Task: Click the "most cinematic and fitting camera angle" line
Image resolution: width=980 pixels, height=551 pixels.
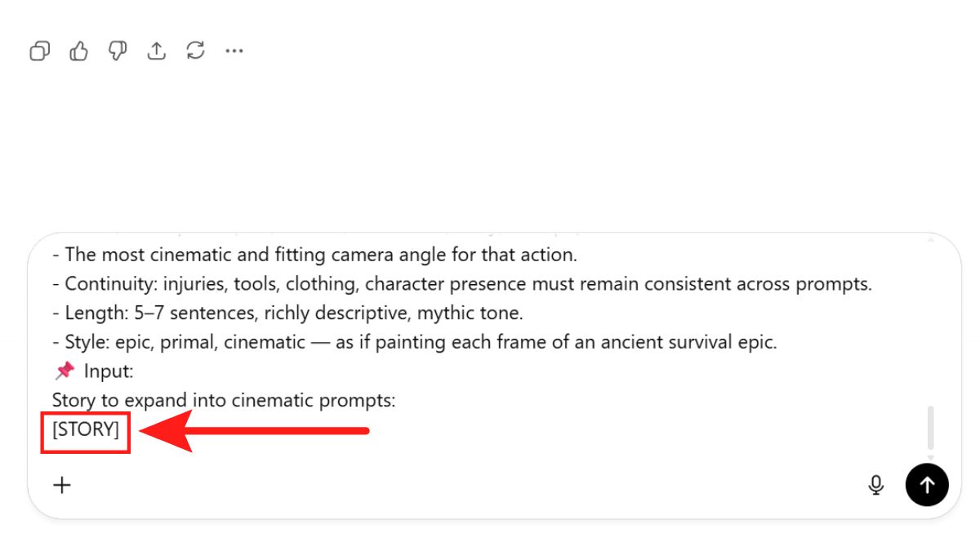Action: tap(320, 255)
